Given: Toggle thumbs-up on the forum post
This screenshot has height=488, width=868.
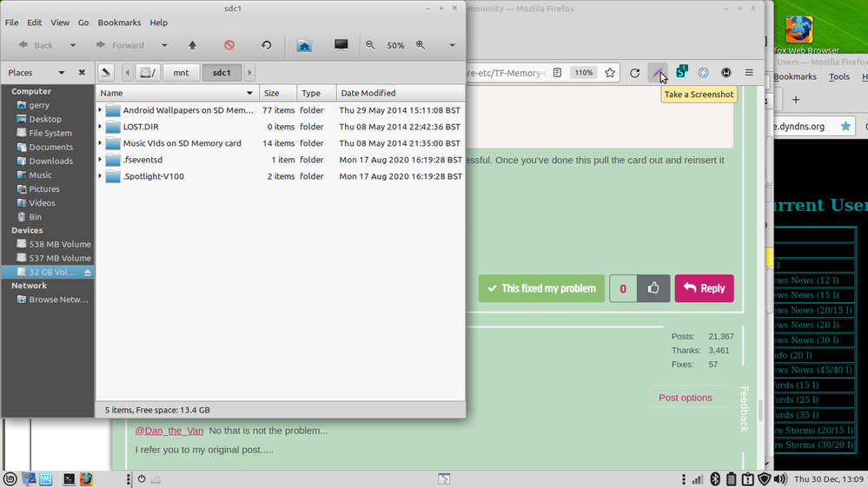Looking at the screenshot, I should tap(653, 288).
